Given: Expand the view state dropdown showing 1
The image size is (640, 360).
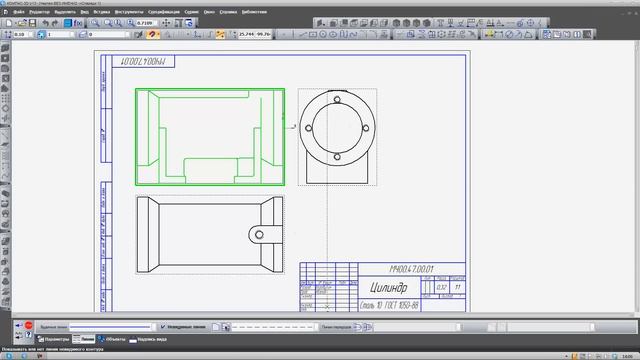Looking at the screenshot, I should coord(72,35).
